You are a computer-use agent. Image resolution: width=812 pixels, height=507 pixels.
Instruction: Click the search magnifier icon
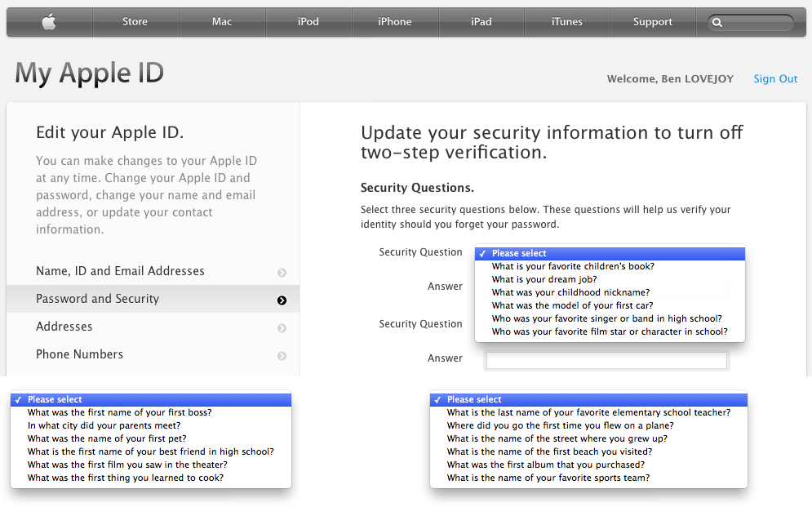click(717, 23)
